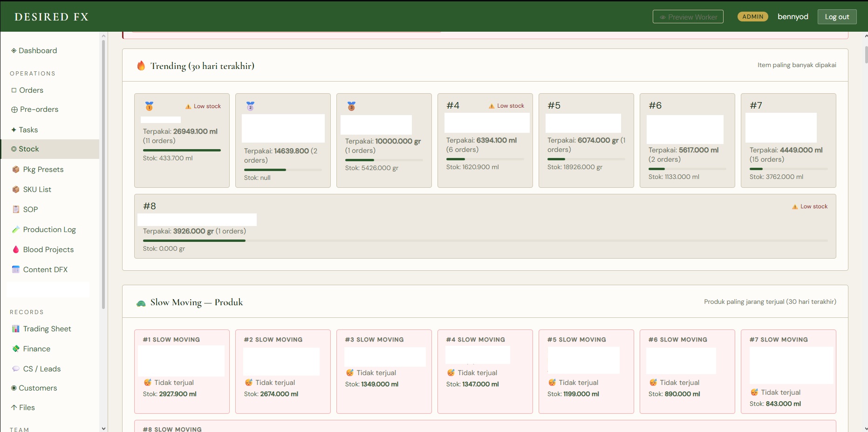Viewport: 868px width, 432px height.
Task: Open Pkg Presets page
Action: (x=43, y=169)
